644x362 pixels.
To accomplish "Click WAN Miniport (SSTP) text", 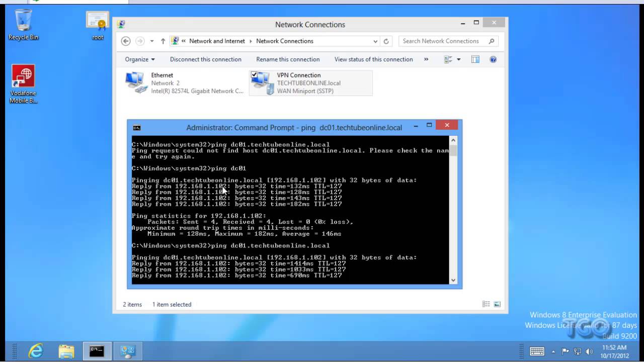I will (x=305, y=91).
